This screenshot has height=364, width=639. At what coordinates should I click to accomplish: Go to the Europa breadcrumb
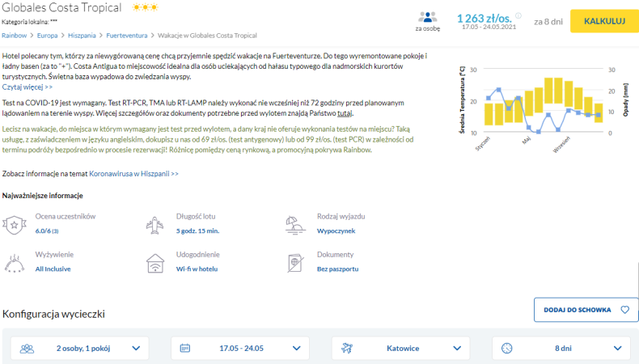point(47,36)
